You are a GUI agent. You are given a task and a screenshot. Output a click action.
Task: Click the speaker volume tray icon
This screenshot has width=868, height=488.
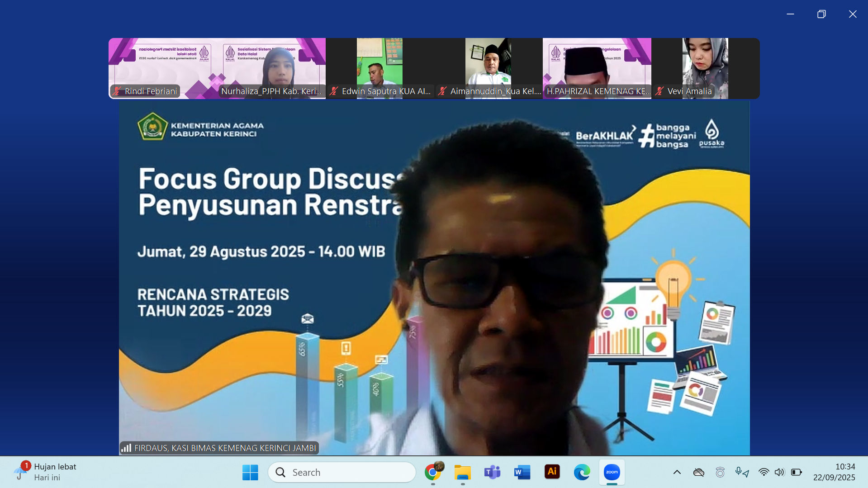coord(779,472)
